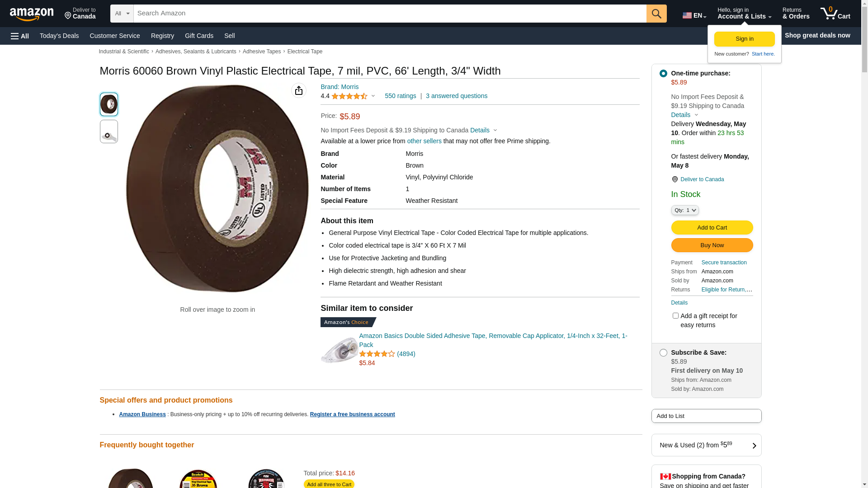The width and height of the screenshot is (868, 488).
Task: Click the Buy Now button
Action: [712, 245]
